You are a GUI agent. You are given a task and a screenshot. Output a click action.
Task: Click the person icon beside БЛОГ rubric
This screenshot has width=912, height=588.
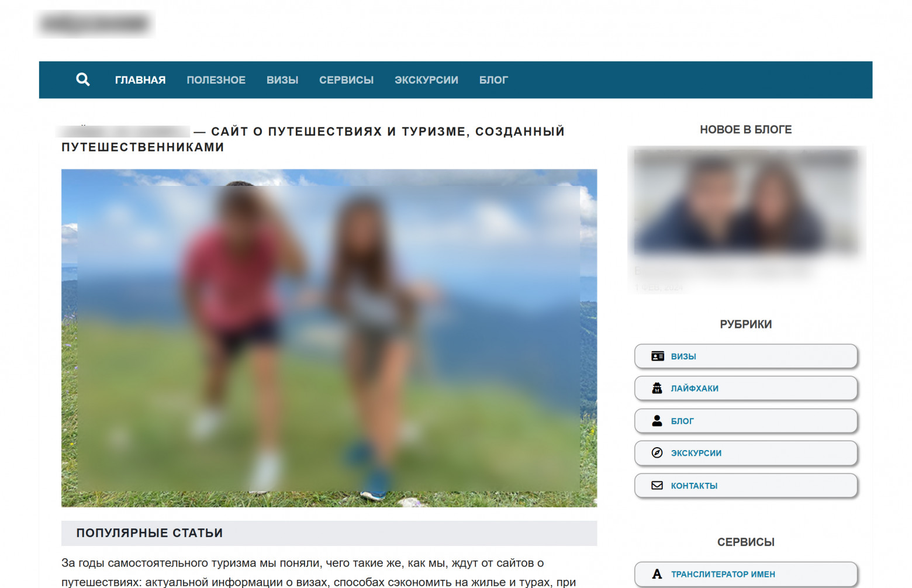tap(657, 421)
